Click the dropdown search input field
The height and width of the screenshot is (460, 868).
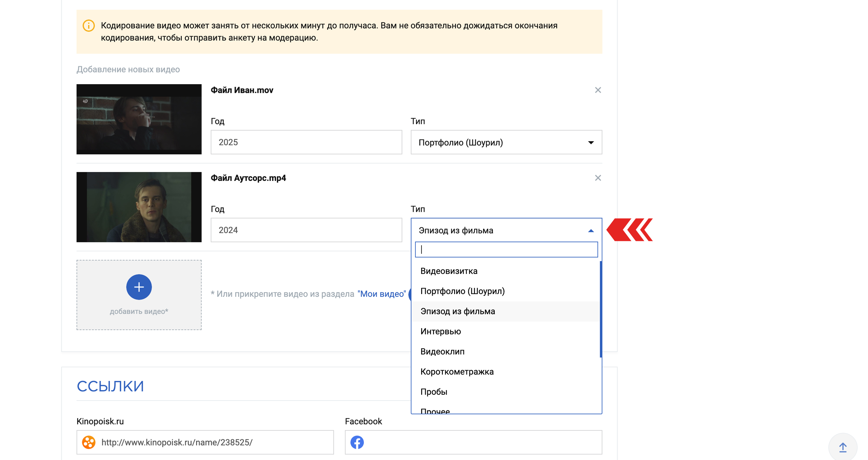(506, 250)
